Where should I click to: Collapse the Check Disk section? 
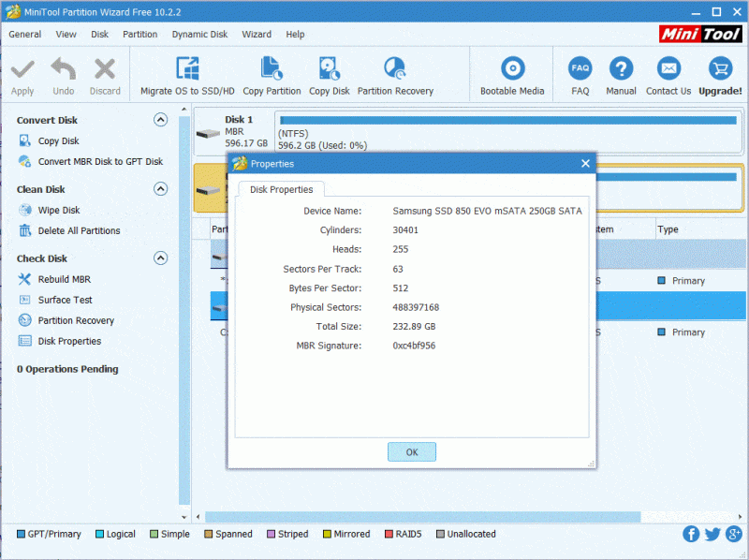[x=160, y=258]
